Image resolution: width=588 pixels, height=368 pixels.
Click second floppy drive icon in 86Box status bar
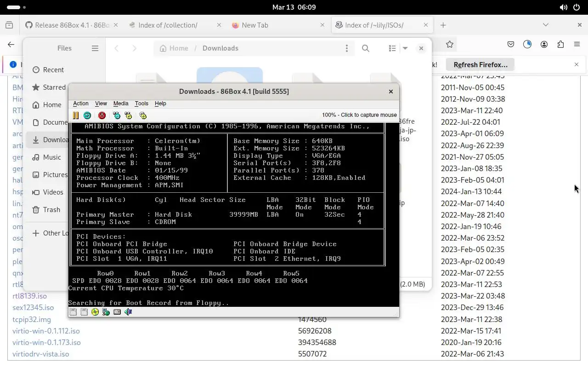point(84,312)
